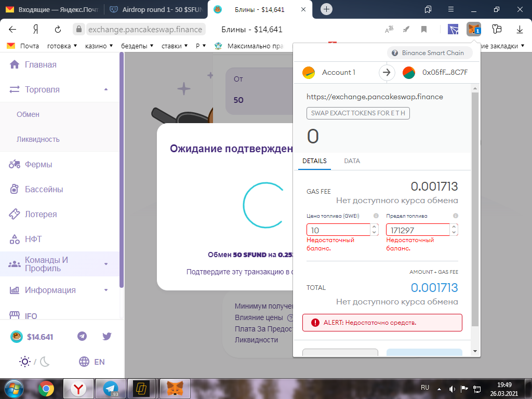Screen dimensions: 532x399
Task: Switch to Airdrop round 1 tab
Action: coord(156,9)
